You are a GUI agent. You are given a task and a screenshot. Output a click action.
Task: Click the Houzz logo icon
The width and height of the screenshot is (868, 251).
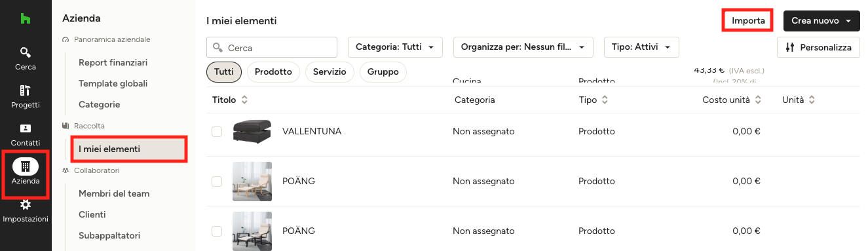point(26,19)
